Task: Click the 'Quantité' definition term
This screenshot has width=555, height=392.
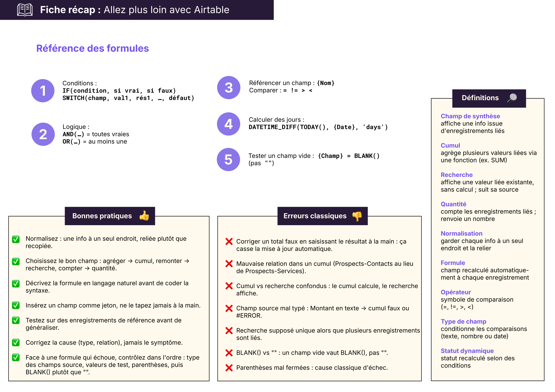Action: click(453, 204)
